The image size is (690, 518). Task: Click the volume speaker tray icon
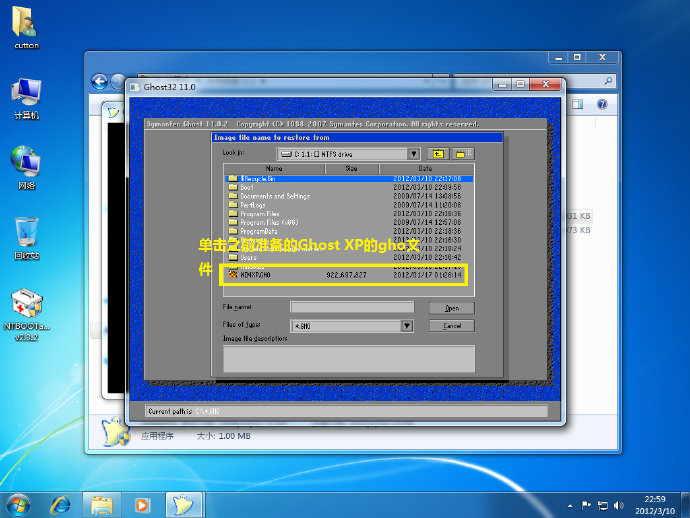(618, 505)
